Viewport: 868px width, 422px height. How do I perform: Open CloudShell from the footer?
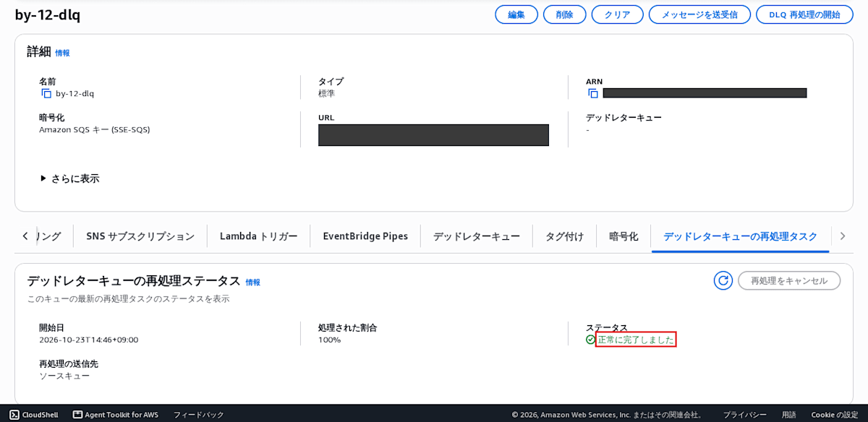35,415
